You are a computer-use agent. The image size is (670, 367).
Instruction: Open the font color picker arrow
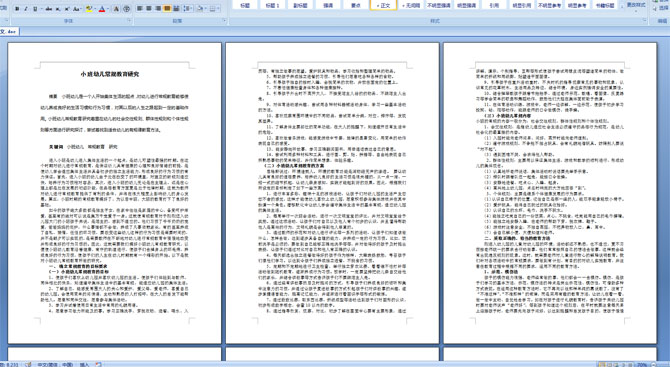point(108,9)
